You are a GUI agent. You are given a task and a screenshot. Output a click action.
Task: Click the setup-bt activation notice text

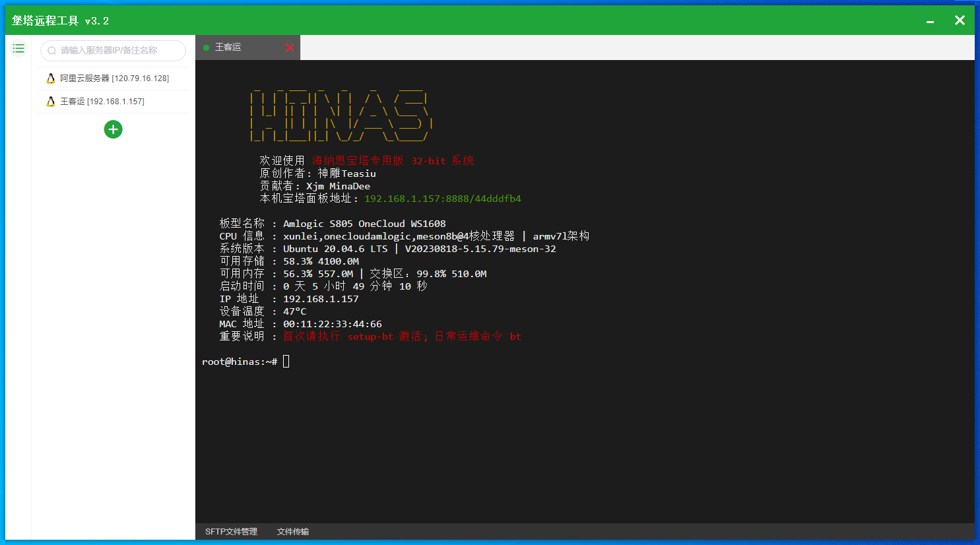click(x=402, y=337)
